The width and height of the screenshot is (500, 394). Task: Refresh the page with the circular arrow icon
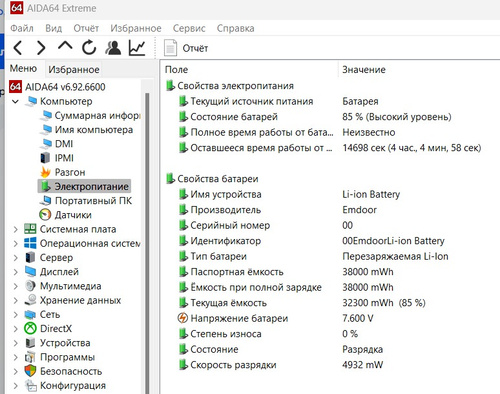(x=89, y=48)
